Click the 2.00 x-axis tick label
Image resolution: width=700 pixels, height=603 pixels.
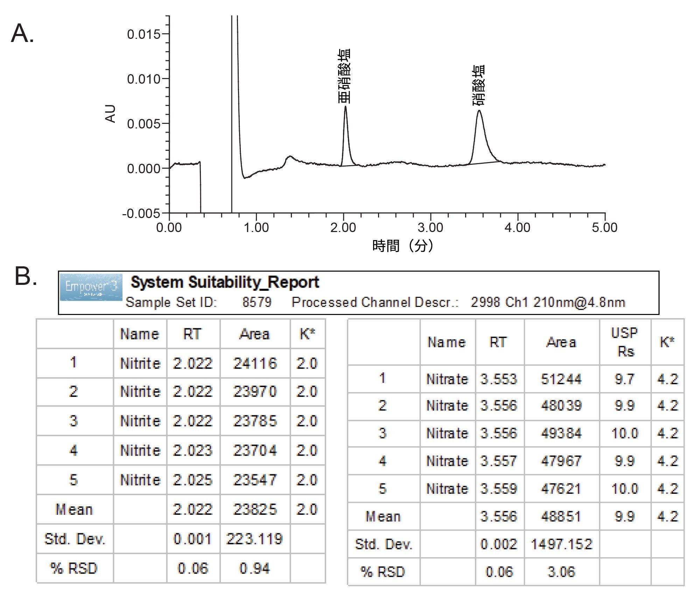pyautogui.click(x=343, y=228)
